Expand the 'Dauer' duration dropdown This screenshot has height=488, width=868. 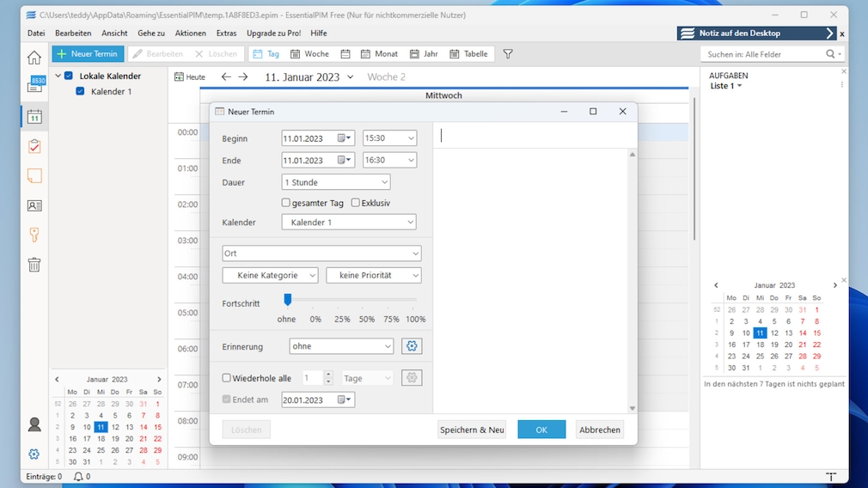[336, 182]
